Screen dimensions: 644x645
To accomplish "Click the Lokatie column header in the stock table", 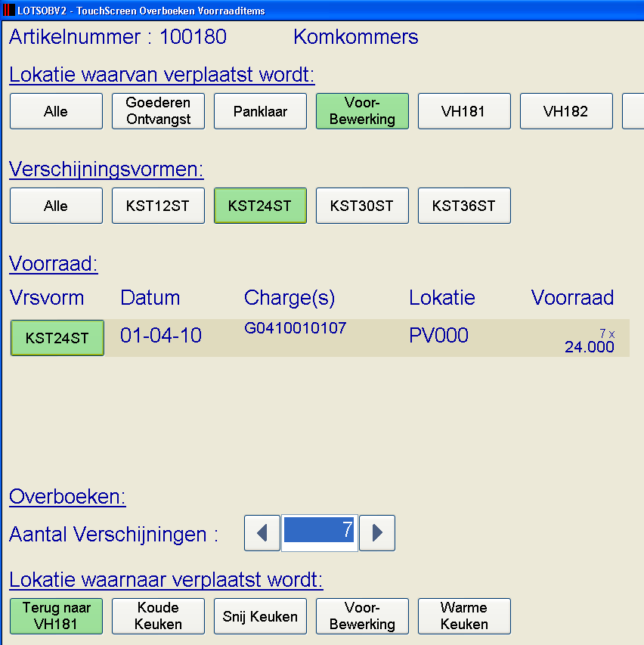I will [442, 297].
